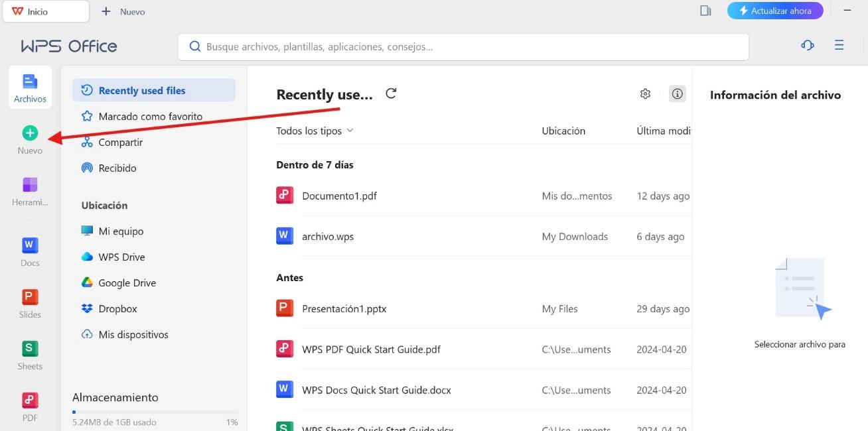This screenshot has height=431, width=868.
Task: Click the Actualizar ahora button
Action: [x=774, y=11]
